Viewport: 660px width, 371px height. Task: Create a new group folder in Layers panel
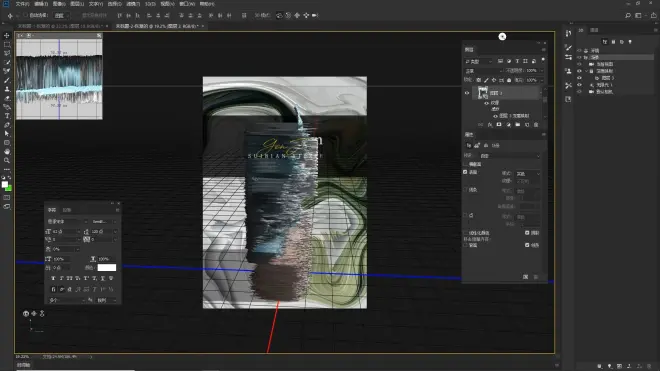(518, 125)
